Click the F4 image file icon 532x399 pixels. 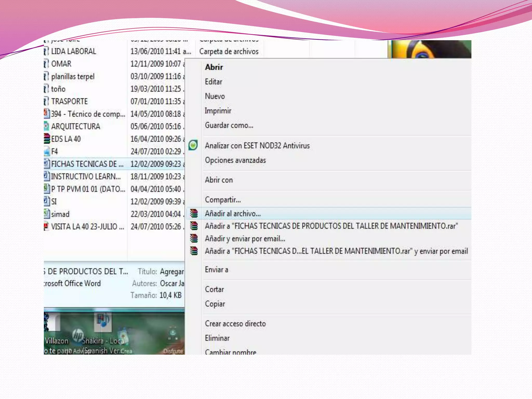[47, 151]
